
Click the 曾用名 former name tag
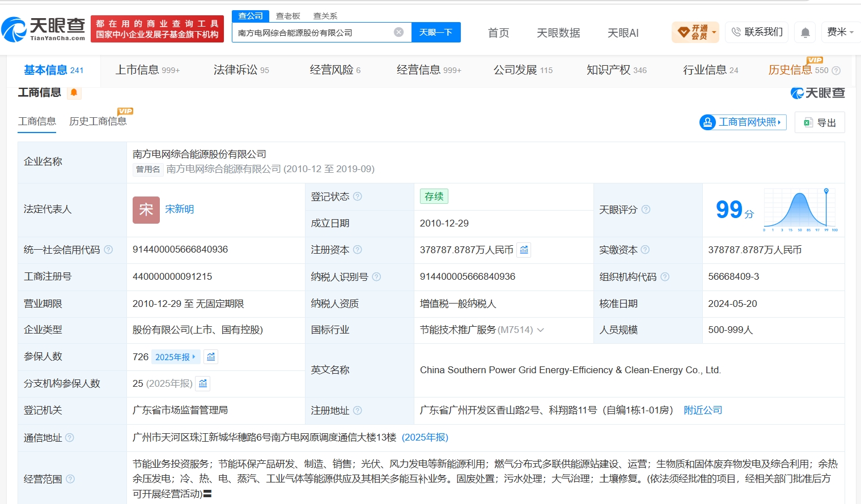[x=148, y=169]
